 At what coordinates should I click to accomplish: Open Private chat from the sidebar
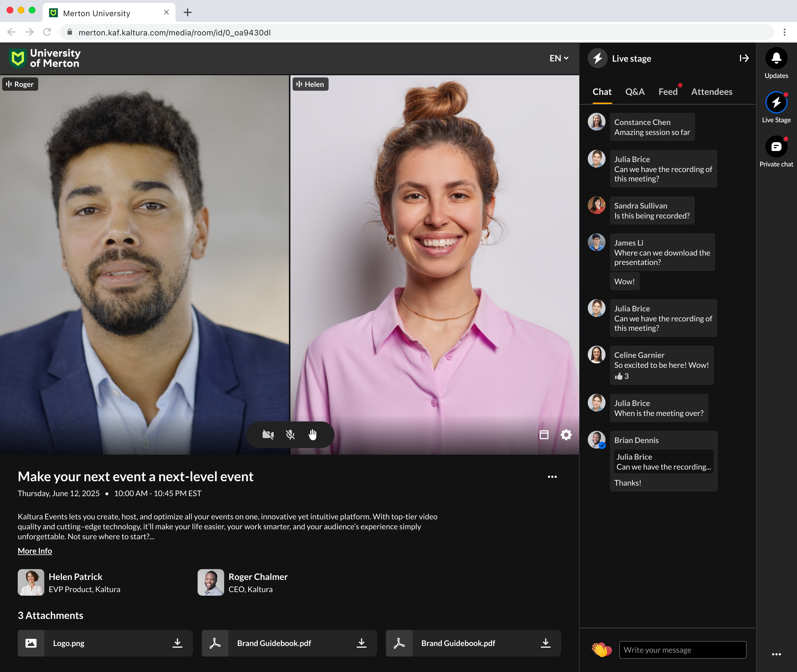776,147
